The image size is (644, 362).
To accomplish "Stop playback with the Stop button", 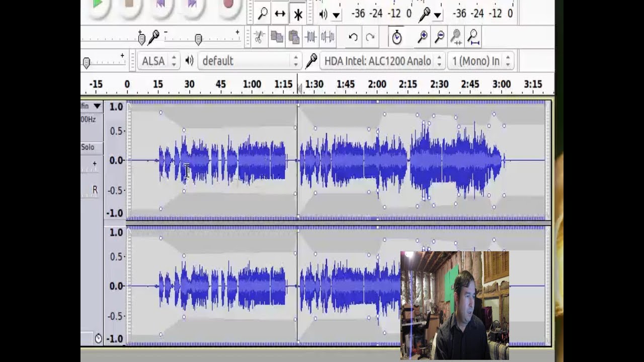I will click(129, 4).
